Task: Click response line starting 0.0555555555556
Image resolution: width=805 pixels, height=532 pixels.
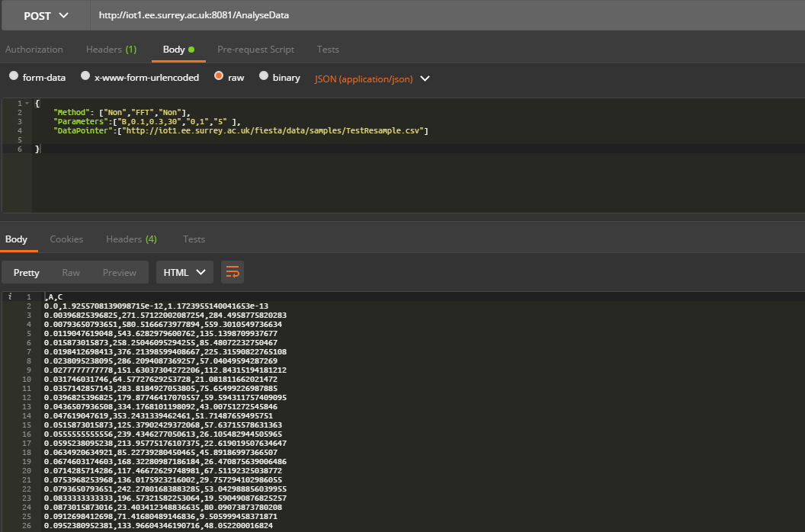Action: click(162, 434)
